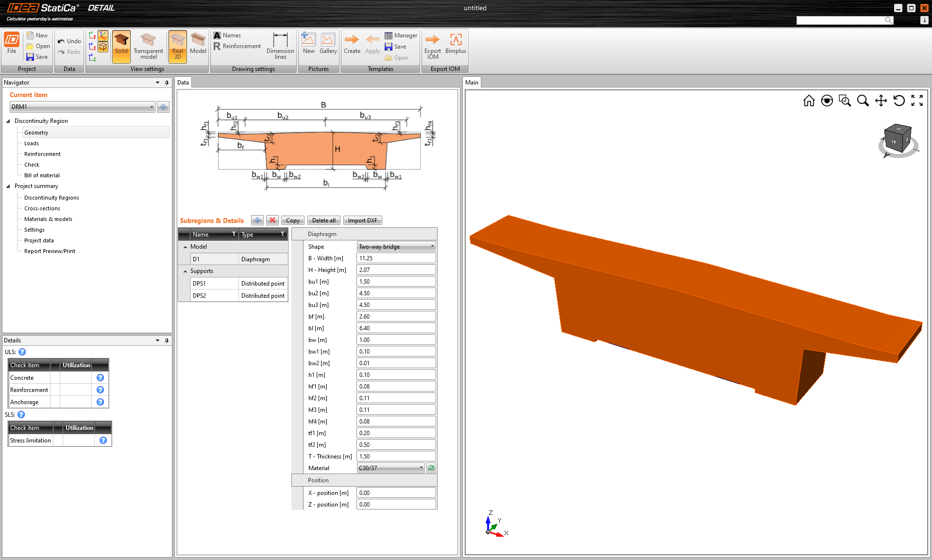
Task: Toggle Transparent model view
Action: click(x=148, y=46)
